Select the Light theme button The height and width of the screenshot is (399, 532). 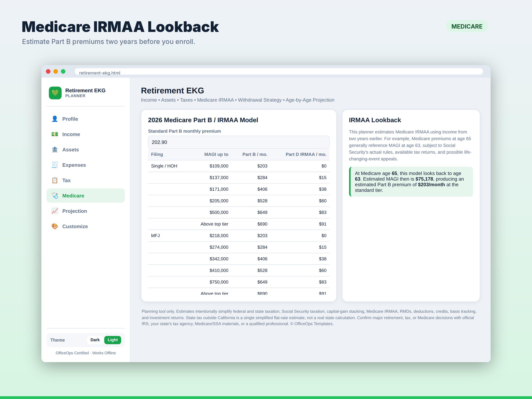[x=113, y=340]
